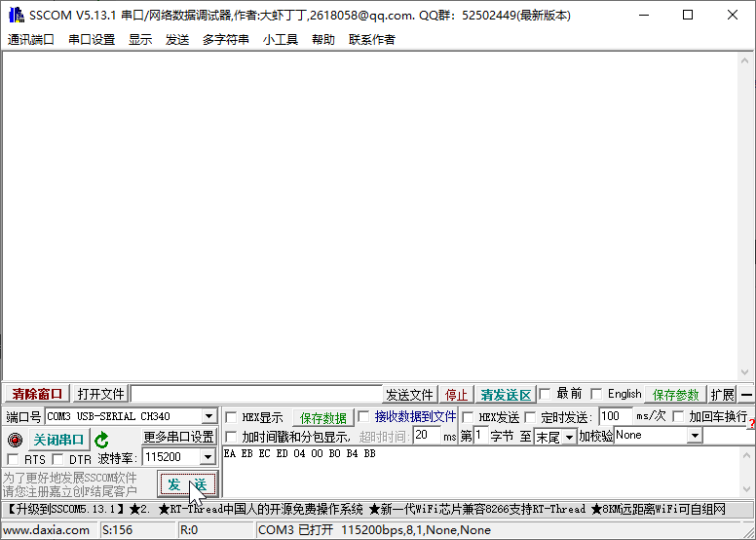
Task: Open the 串口设置 menu
Action: (x=92, y=40)
